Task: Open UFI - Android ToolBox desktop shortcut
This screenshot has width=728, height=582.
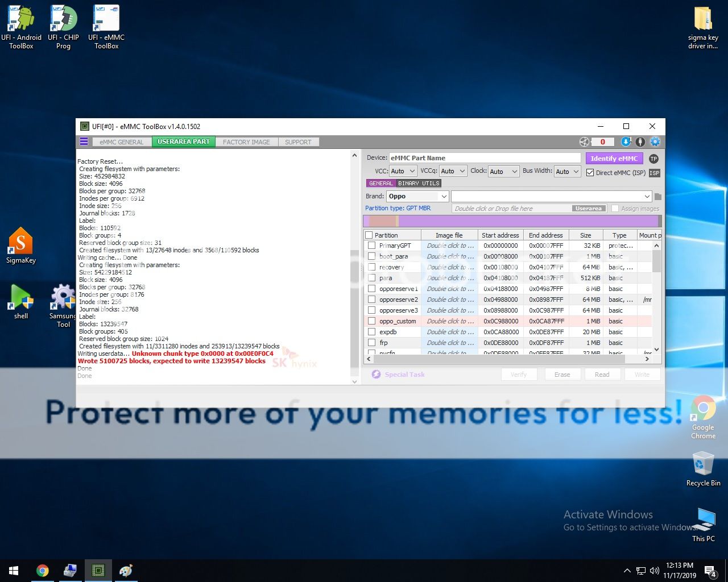Action: [x=21, y=27]
